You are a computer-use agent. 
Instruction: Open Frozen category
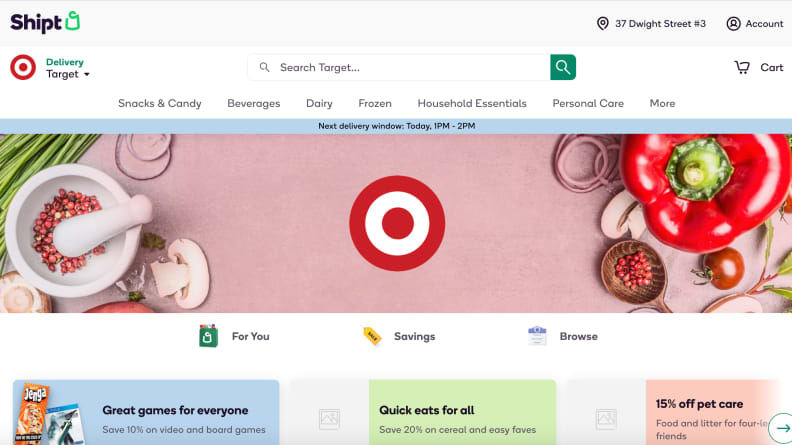pos(375,103)
